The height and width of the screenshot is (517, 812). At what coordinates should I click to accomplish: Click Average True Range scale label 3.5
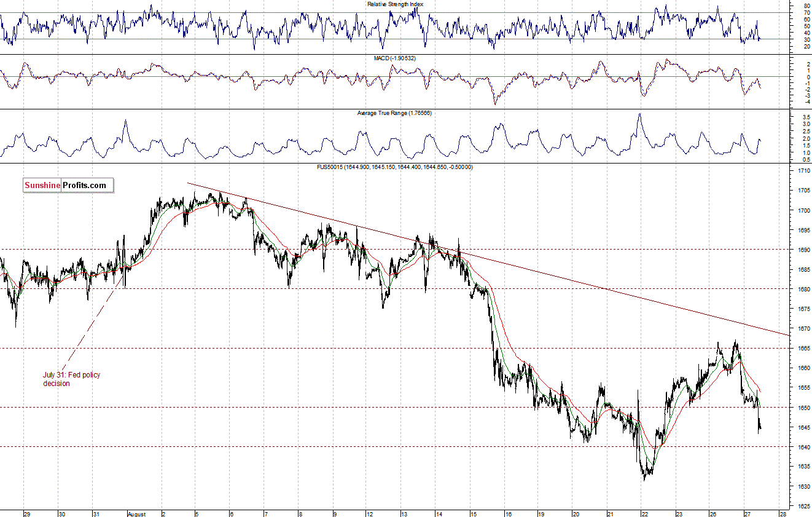point(805,117)
